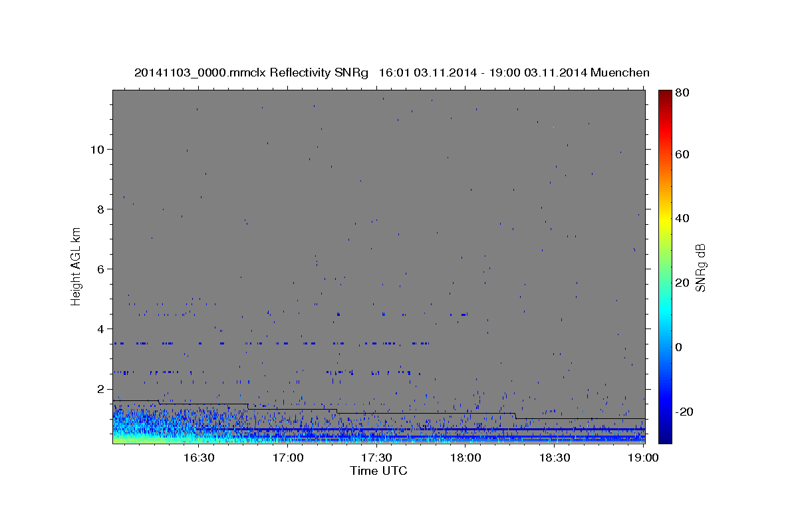This screenshot has width=798, height=532.
Task: Click the colorbar value 0
Action: click(680, 347)
